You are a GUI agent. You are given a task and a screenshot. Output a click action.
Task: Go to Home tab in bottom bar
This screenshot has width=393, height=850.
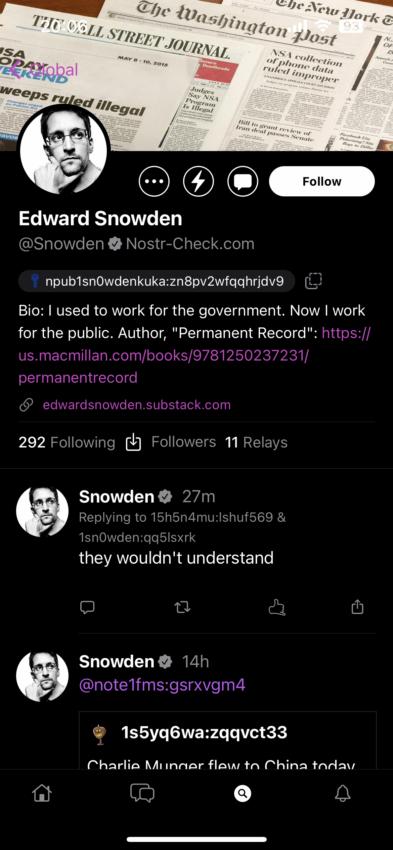point(42,794)
